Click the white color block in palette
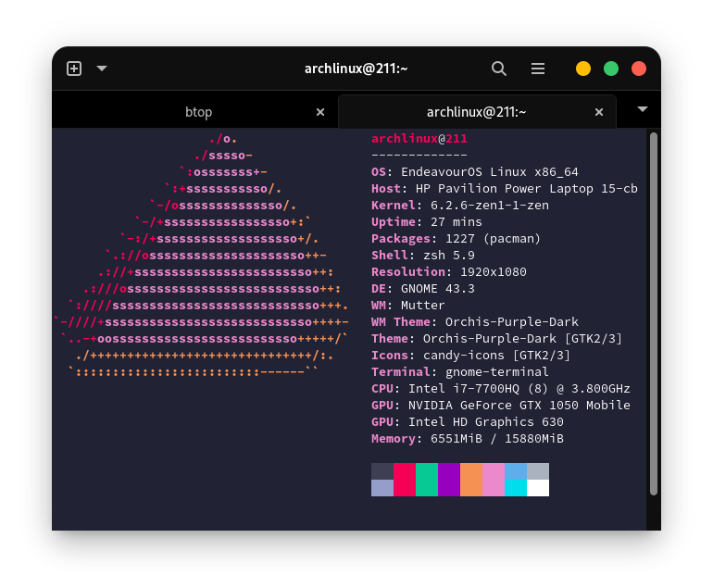 [538, 488]
